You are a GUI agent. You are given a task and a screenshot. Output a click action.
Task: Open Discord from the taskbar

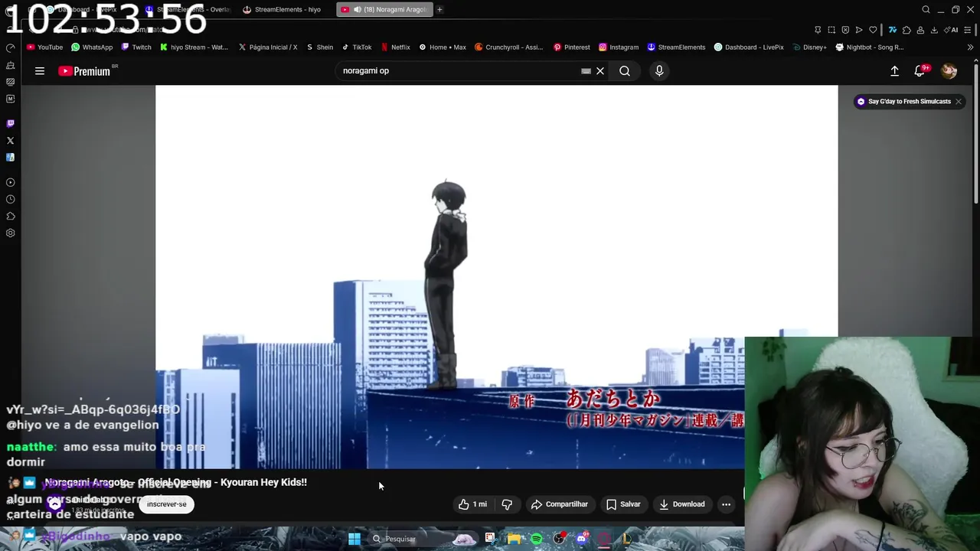(582, 539)
